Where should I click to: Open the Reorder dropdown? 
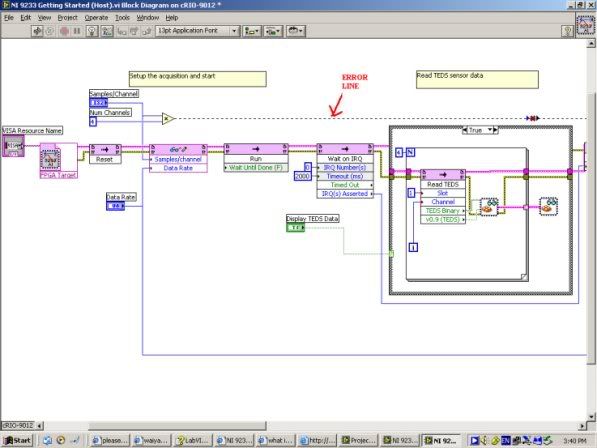coord(295,31)
